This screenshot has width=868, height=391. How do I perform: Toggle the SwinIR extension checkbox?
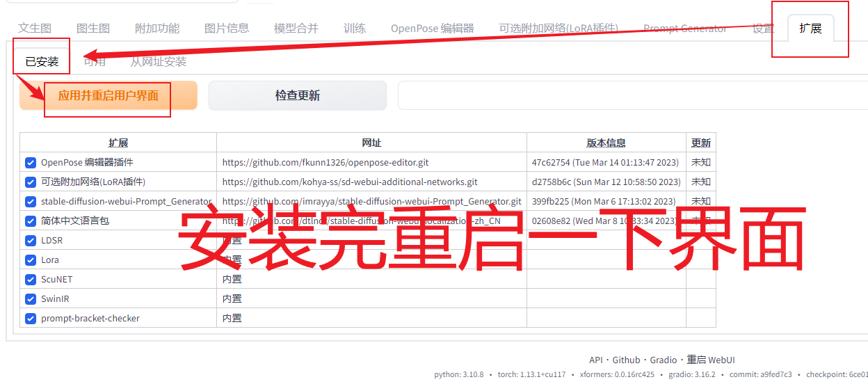31,299
